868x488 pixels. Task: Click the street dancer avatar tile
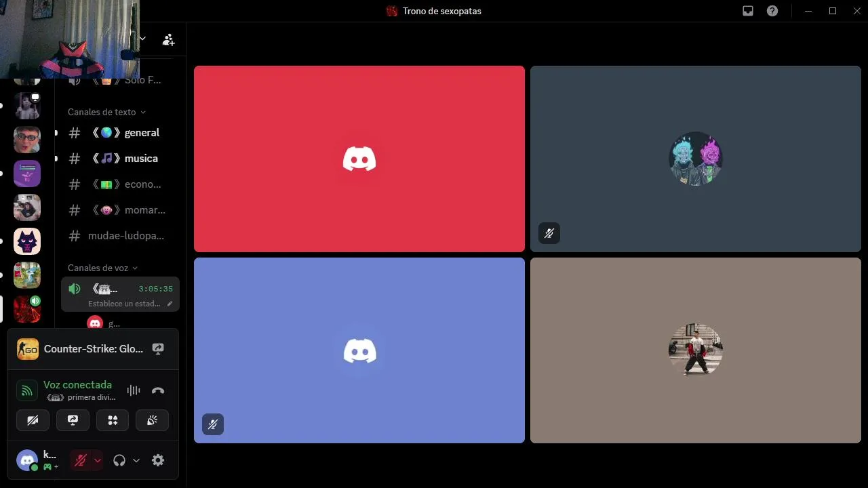coord(696,350)
